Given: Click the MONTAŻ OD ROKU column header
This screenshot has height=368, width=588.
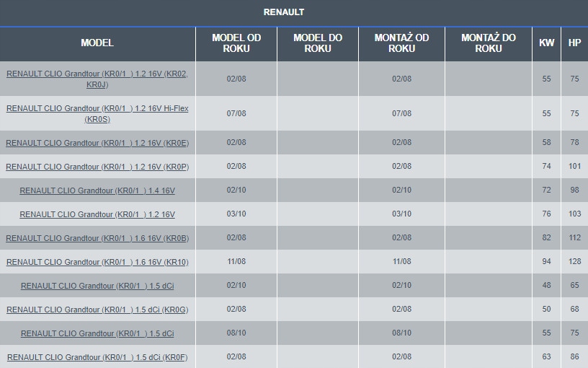Looking at the screenshot, I should [x=401, y=43].
